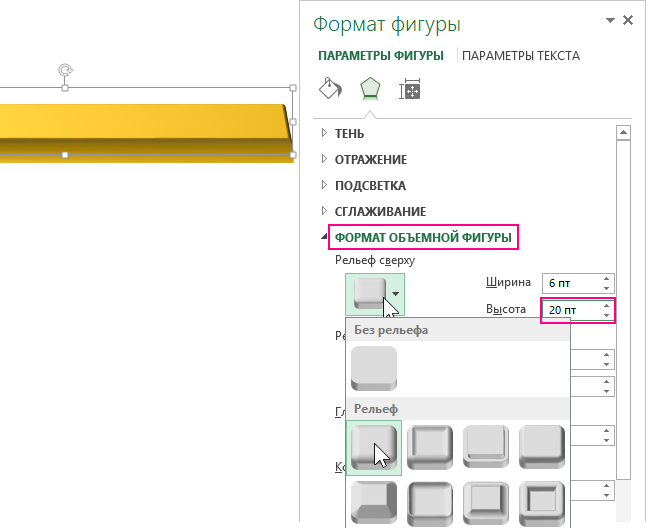Open the Fill & Line paint bucket tab
This screenshot has height=528, width=646.
[x=330, y=89]
